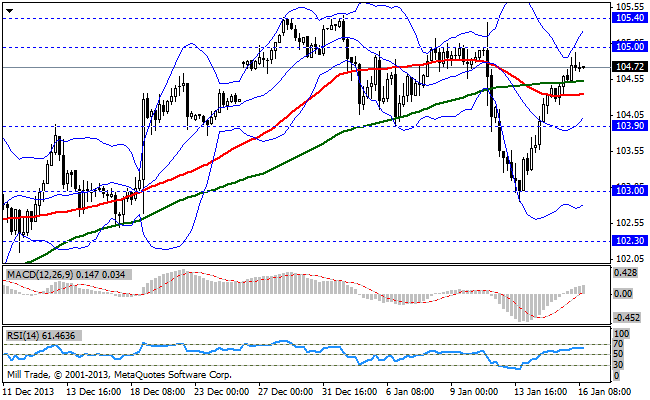
Task: Click the RSI 30 level label
Action: (x=619, y=365)
